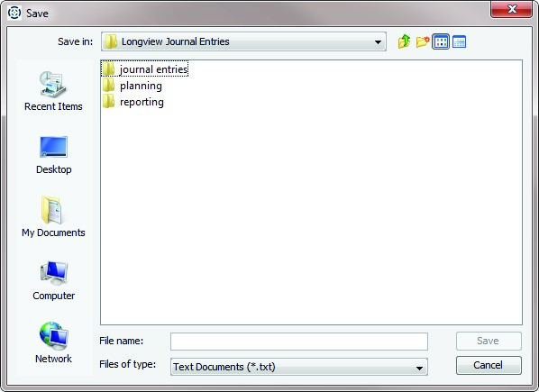Go up one folder level
The width and height of the screenshot is (539, 392).
coord(404,41)
